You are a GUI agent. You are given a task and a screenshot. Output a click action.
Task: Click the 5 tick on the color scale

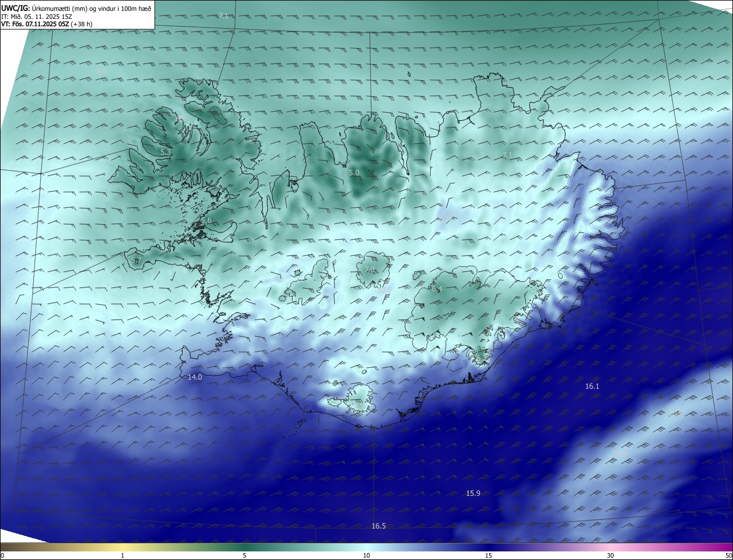point(245,555)
